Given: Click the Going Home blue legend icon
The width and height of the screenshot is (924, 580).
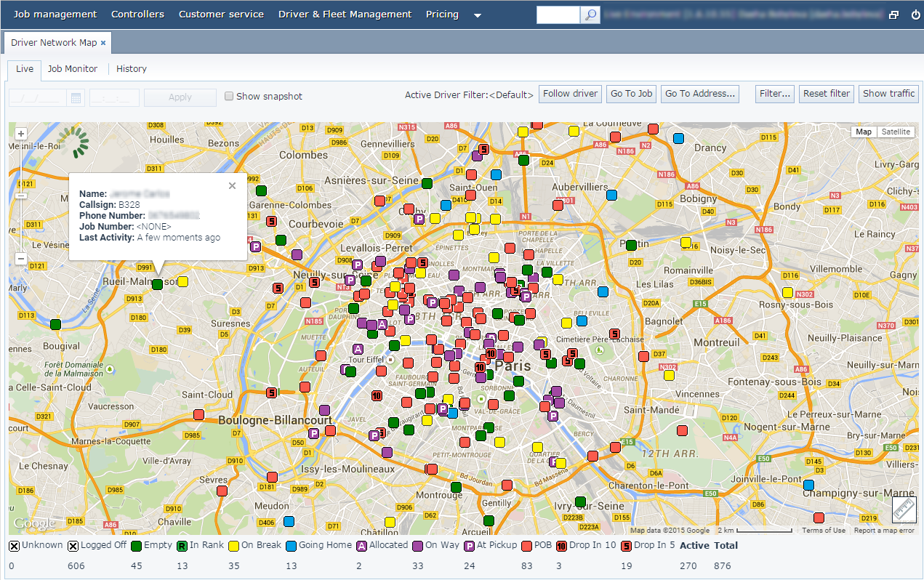Looking at the screenshot, I should 291,546.
